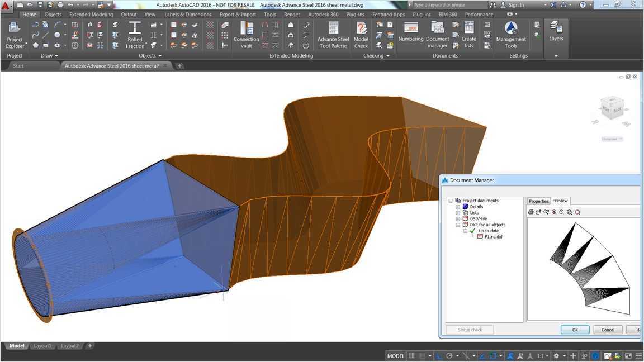Click the AutoCAD application menu logo

(6, 6)
